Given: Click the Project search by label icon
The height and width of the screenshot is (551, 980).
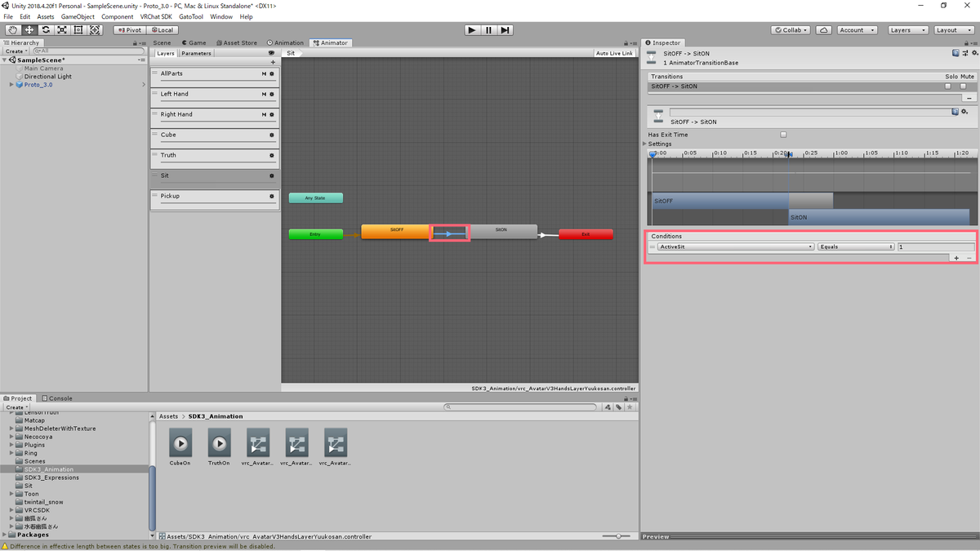Looking at the screenshot, I should [x=619, y=407].
